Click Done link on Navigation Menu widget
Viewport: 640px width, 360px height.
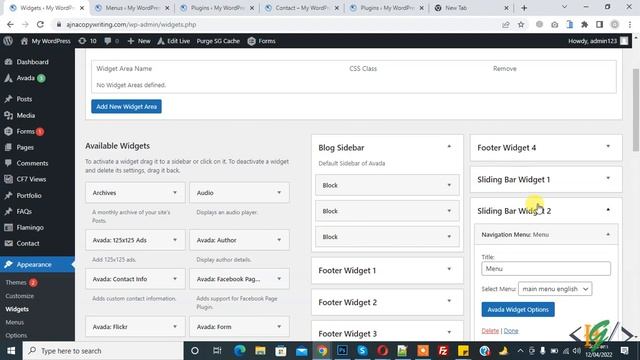tap(511, 331)
